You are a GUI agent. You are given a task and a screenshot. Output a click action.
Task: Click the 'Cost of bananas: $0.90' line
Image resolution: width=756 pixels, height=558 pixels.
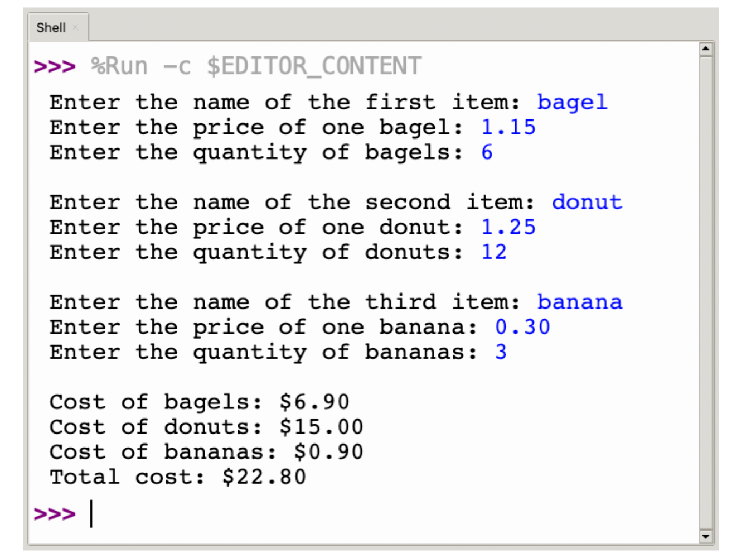(x=206, y=452)
